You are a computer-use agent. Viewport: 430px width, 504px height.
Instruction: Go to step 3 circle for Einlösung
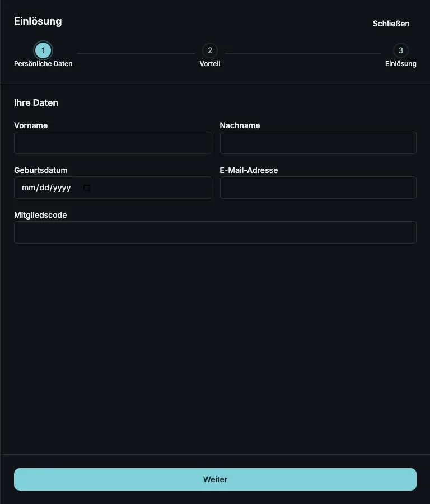(x=401, y=50)
